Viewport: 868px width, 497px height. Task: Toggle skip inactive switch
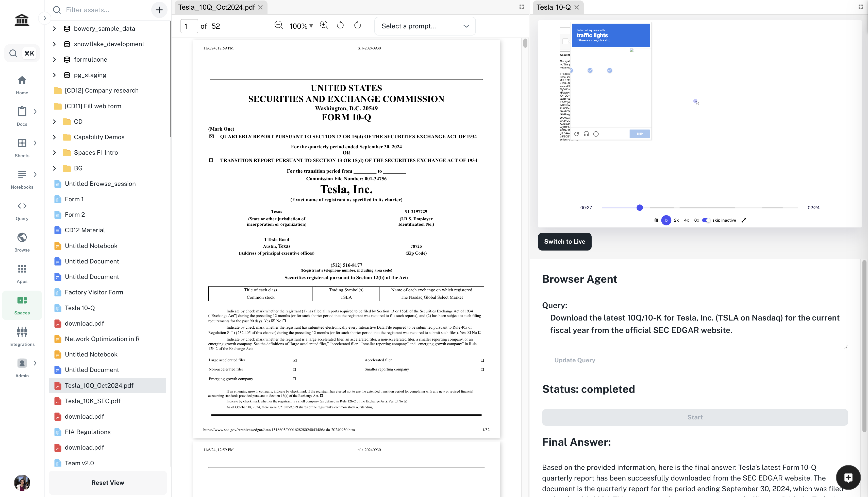point(706,220)
